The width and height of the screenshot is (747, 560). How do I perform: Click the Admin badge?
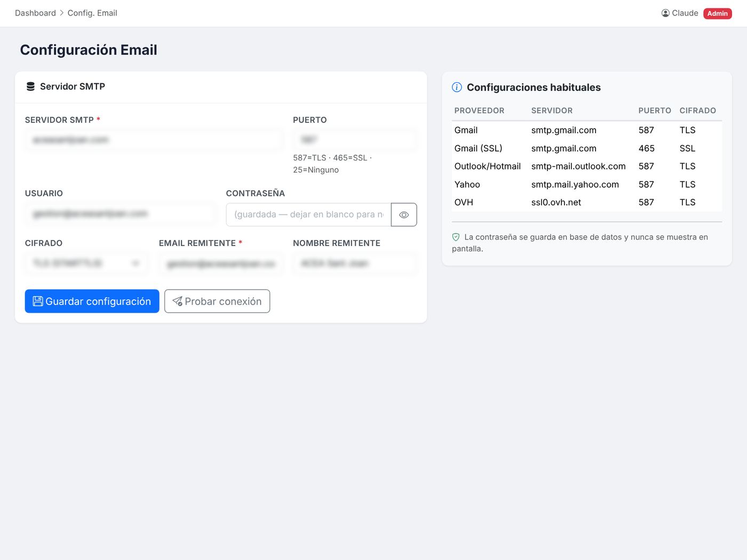pyautogui.click(x=718, y=13)
